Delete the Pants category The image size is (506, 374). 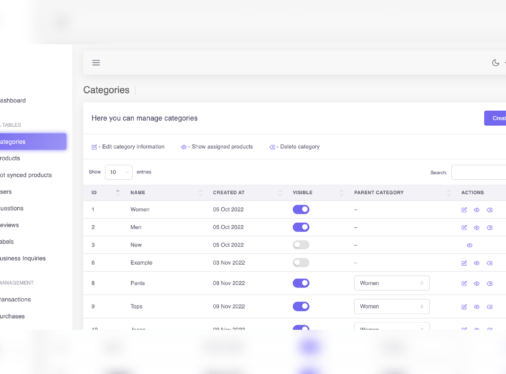[x=489, y=283]
